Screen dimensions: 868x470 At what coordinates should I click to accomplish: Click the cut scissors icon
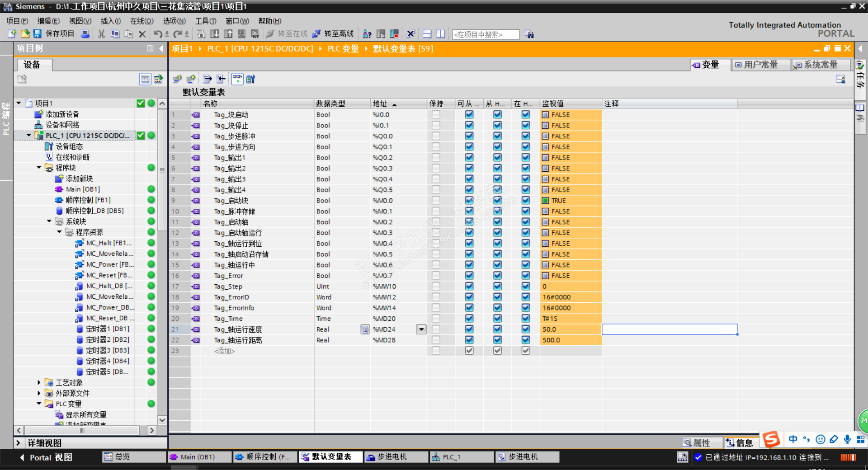tap(101, 34)
